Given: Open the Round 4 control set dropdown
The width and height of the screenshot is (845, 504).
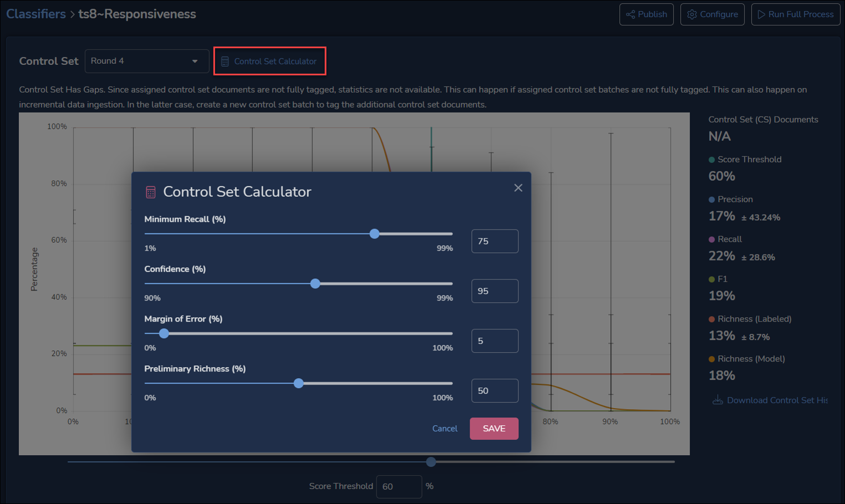Looking at the screenshot, I should (x=147, y=61).
